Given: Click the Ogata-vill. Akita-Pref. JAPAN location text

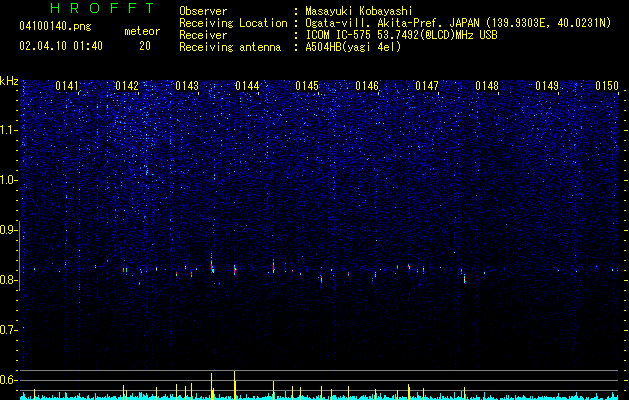Looking at the screenshot, I should tap(458, 23).
